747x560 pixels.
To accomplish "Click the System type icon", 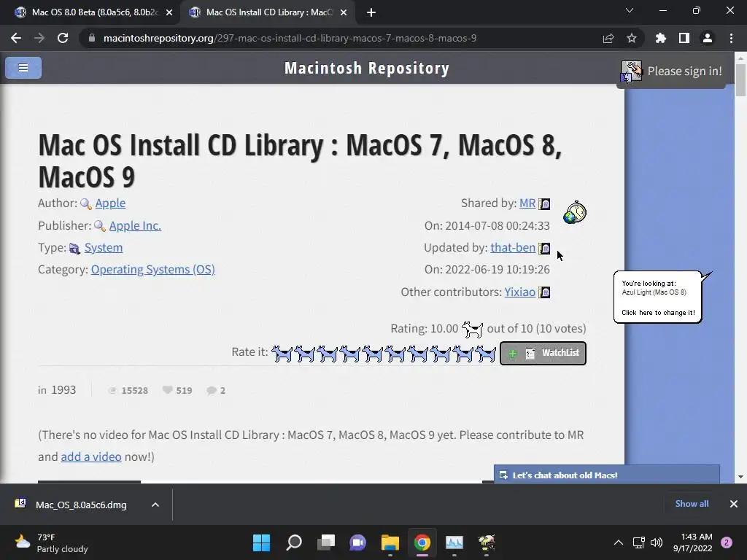I will (75, 248).
